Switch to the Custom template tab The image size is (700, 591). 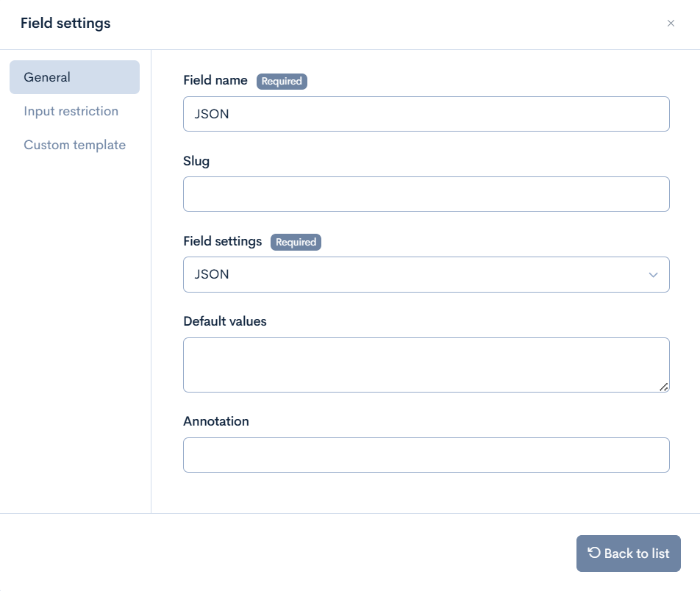point(74,145)
